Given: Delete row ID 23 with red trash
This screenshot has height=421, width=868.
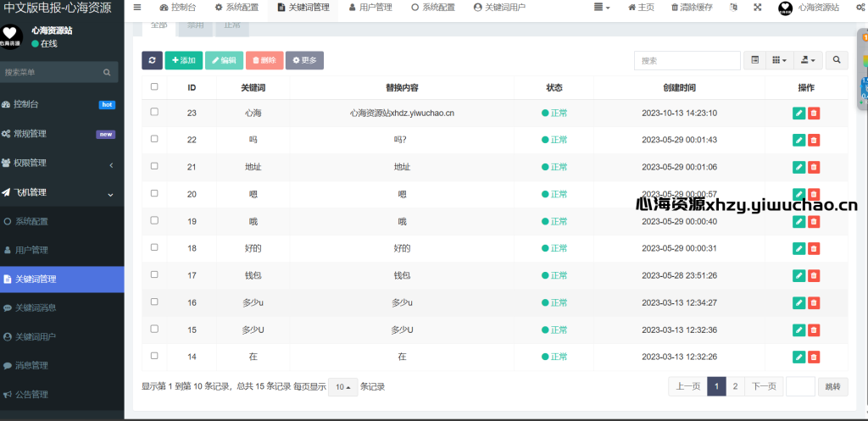Looking at the screenshot, I should click(x=813, y=113).
